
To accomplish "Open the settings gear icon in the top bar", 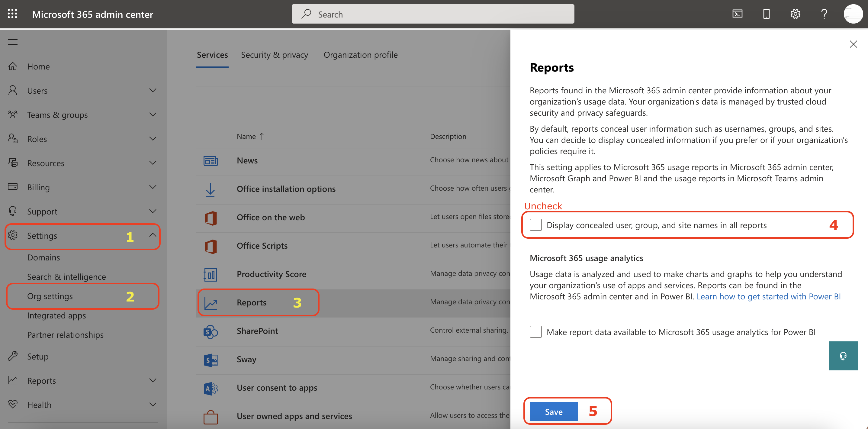I will point(795,14).
